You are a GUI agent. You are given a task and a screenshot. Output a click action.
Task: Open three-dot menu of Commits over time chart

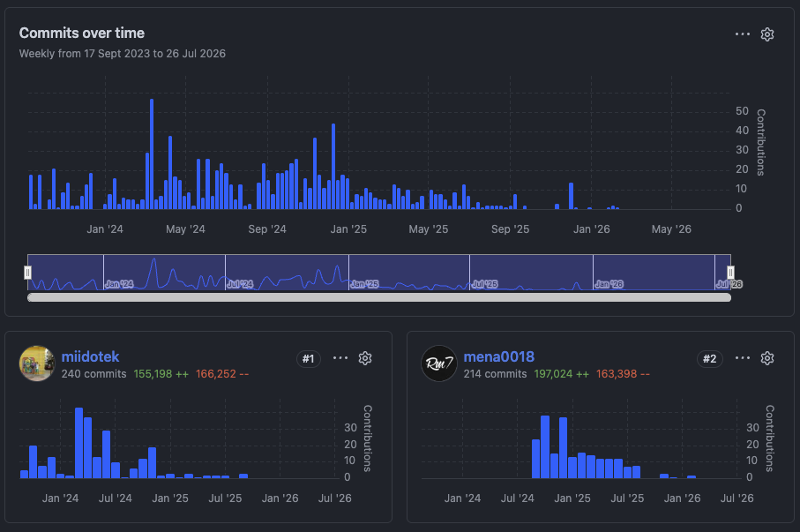(x=743, y=34)
